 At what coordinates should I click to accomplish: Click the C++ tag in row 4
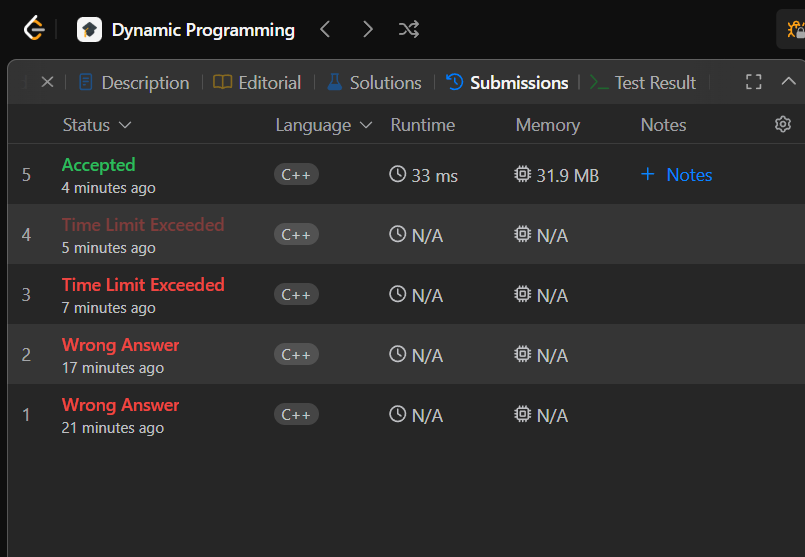click(x=296, y=235)
